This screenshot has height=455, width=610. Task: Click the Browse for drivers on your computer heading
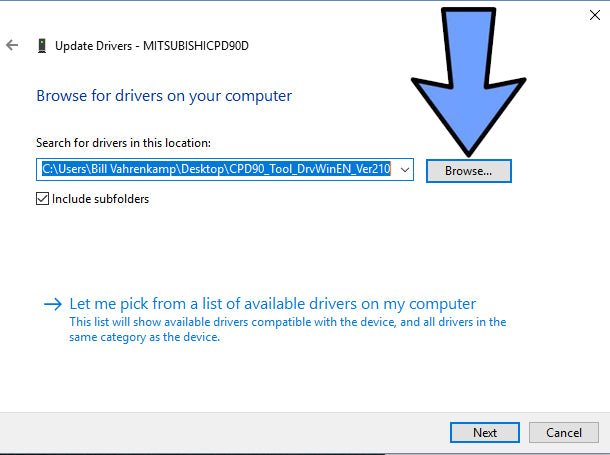click(x=164, y=96)
